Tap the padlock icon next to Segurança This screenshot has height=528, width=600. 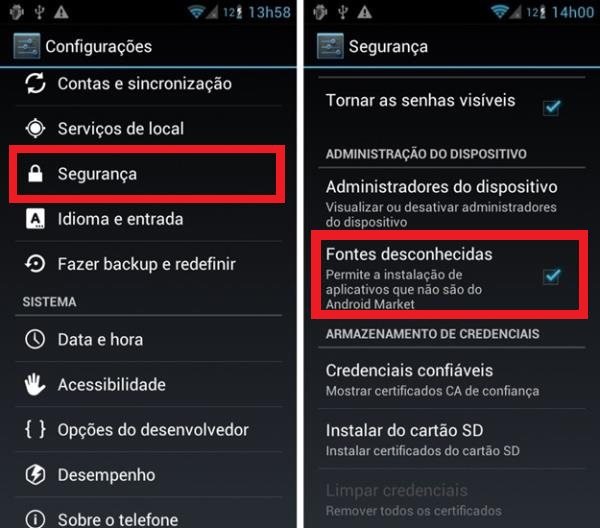[35, 174]
